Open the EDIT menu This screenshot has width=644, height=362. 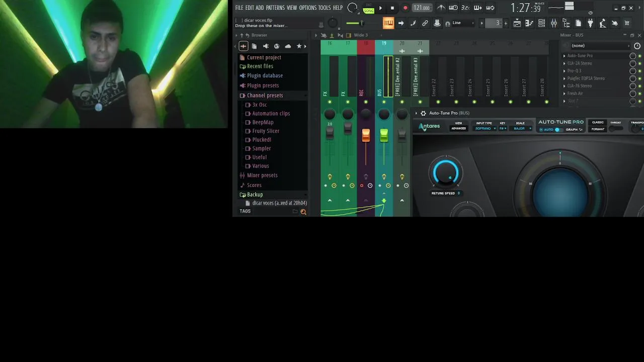pyautogui.click(x=250, y=8)
